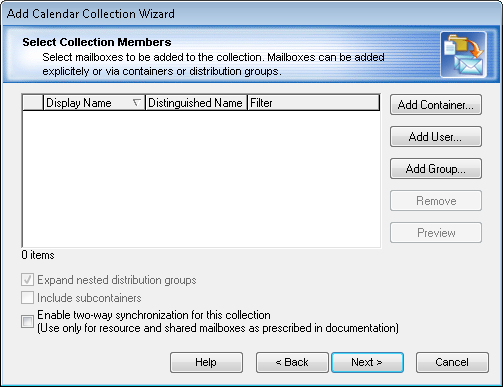Click the Display Name sort arrow
The image size is (503, 387).
tap(137, 103)
